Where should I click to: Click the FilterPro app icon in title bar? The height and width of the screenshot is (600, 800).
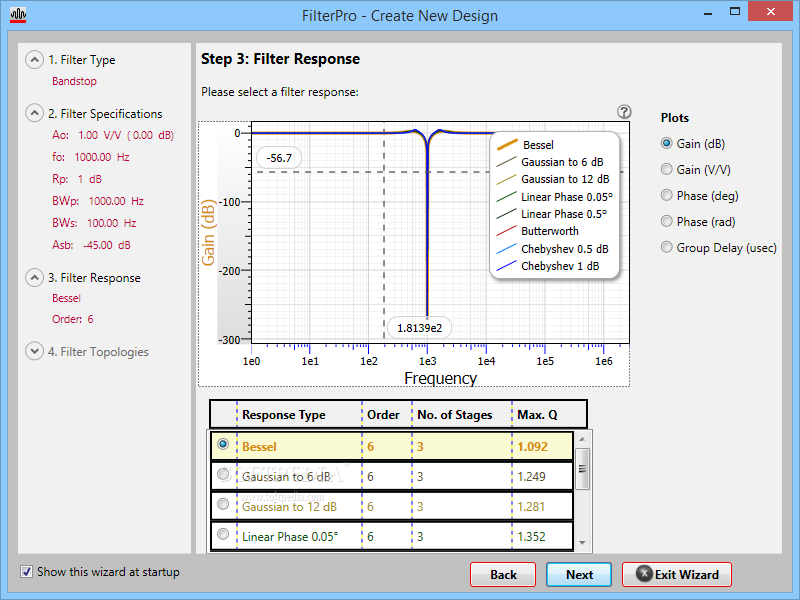click(x=18, y=15)
